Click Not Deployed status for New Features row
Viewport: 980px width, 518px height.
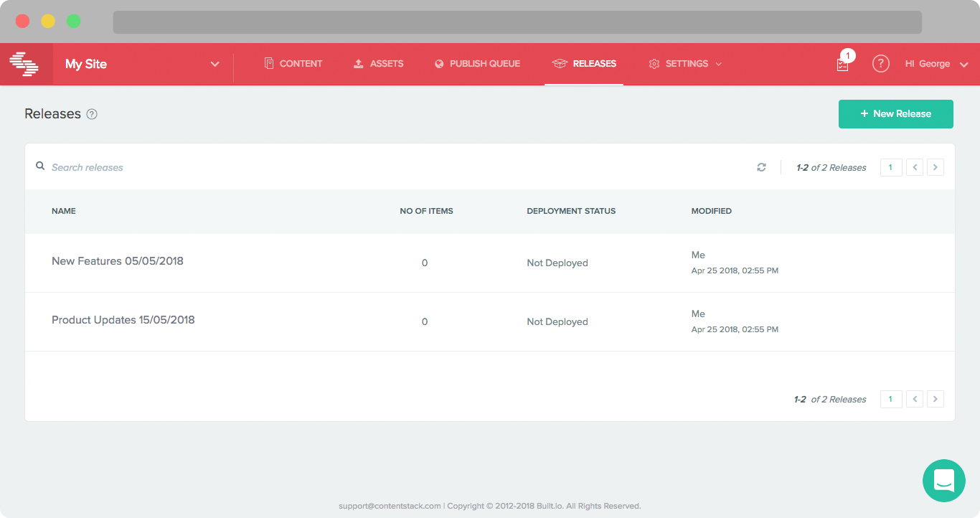(x=557, y=263)
